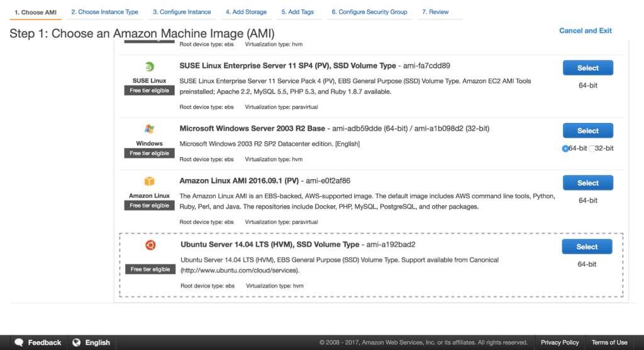Viewport: 644px width, 350px height.
Task: Click the globe language icon
Action: (x=76, y=342)
